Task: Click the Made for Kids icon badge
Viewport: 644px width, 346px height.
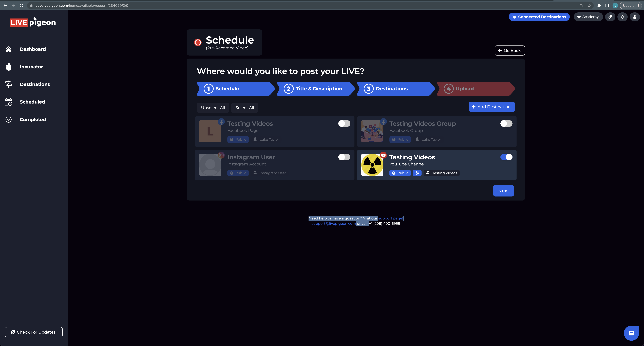Action: coord(417,173)
